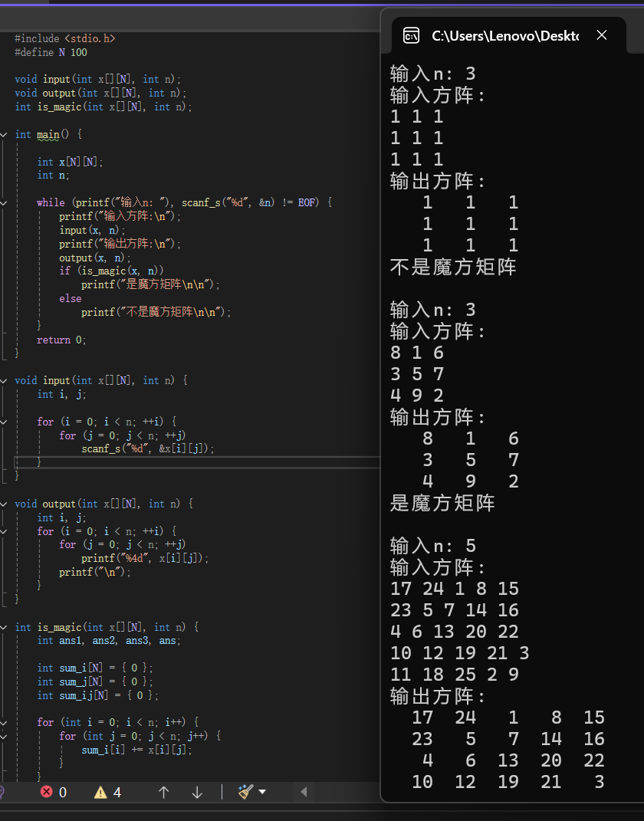
Task: Click the 'int n;' line in main
Action: point(54,176)
